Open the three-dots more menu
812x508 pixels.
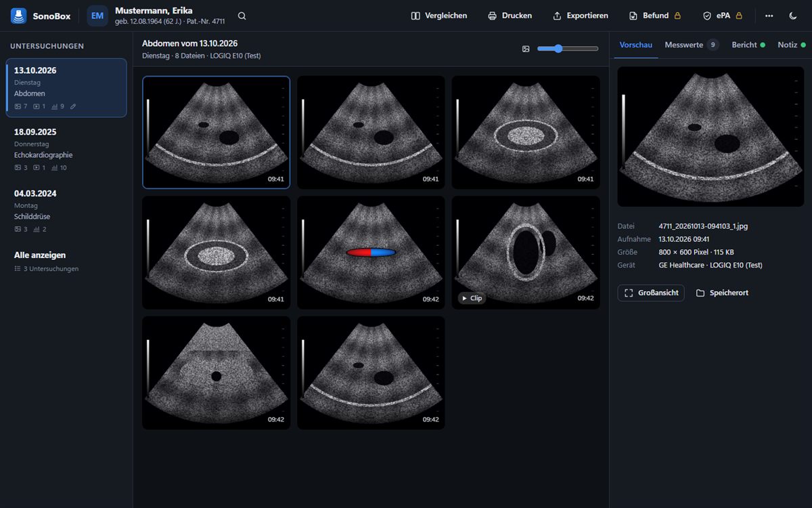click(769, 16)
